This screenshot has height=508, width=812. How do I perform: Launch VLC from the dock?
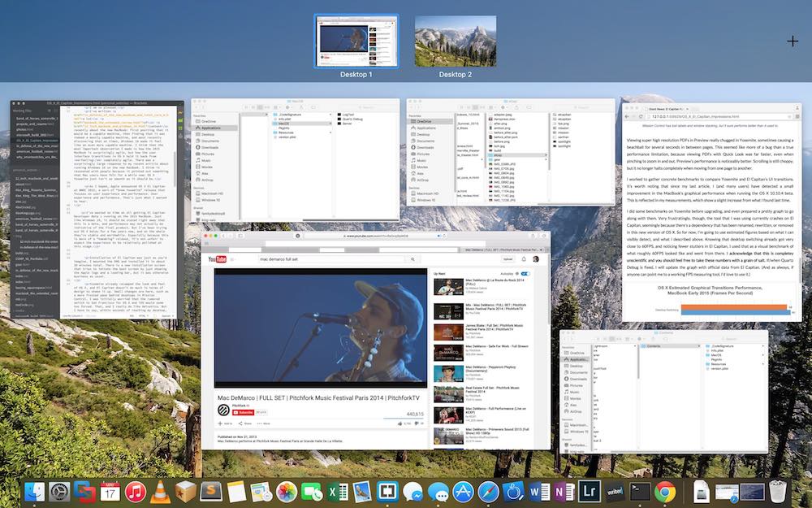pyautogui.click(x=161, y=491)
